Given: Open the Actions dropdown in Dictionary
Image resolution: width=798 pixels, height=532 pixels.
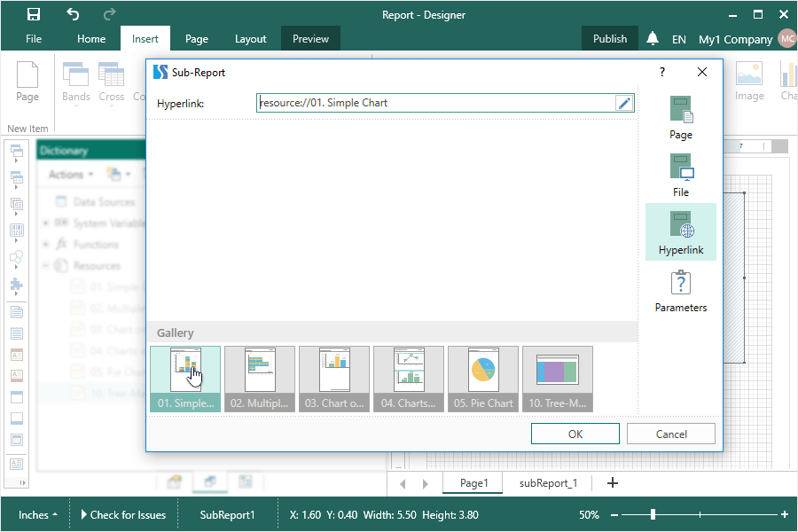Looking at the screenshot, I should (x=71, y=174).
